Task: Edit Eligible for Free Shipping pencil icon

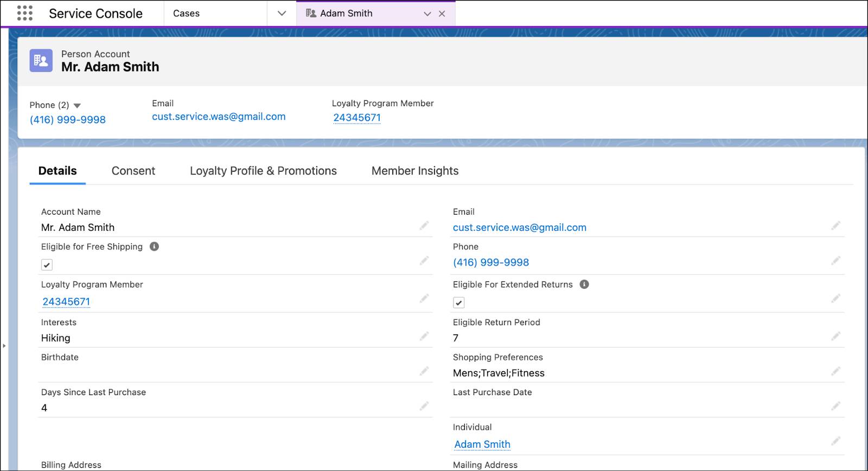Action: [424, 261]
